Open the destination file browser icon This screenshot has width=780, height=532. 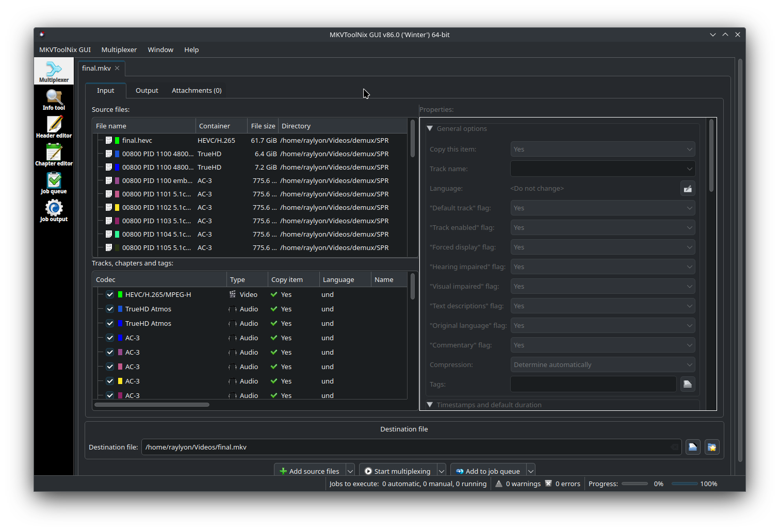(693, 447)
